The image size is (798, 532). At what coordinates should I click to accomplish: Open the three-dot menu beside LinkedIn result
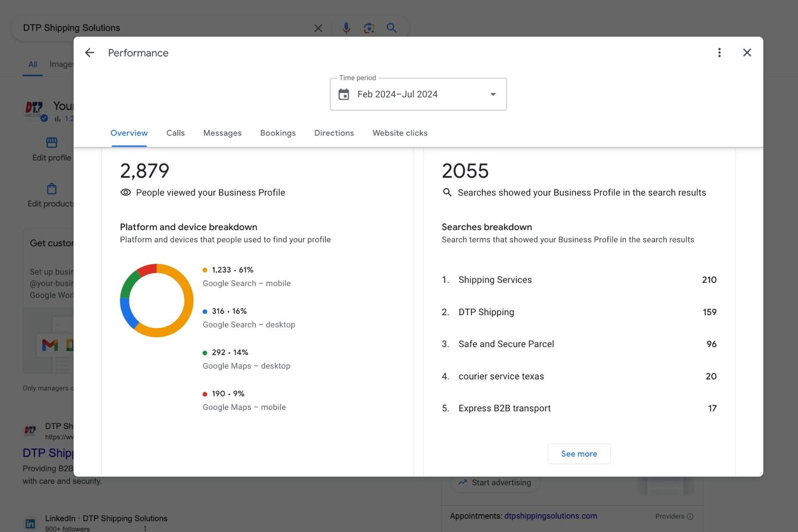pos(145,529)
